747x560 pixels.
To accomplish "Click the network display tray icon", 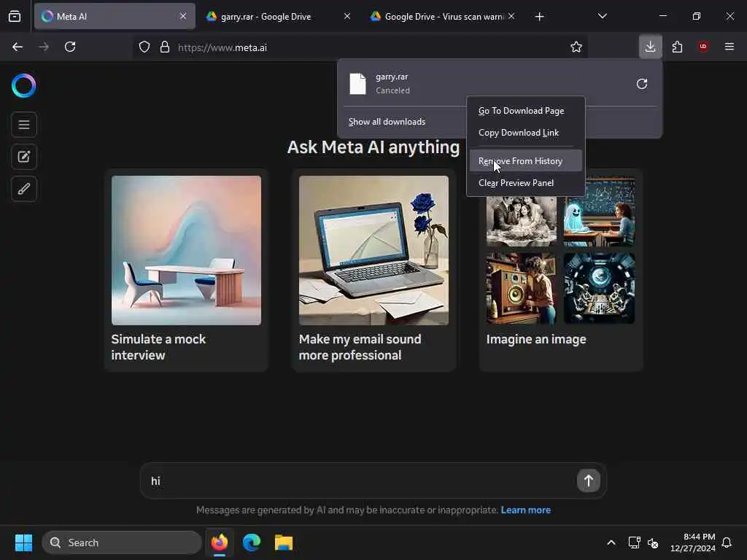I will click(x=634, y=542).
